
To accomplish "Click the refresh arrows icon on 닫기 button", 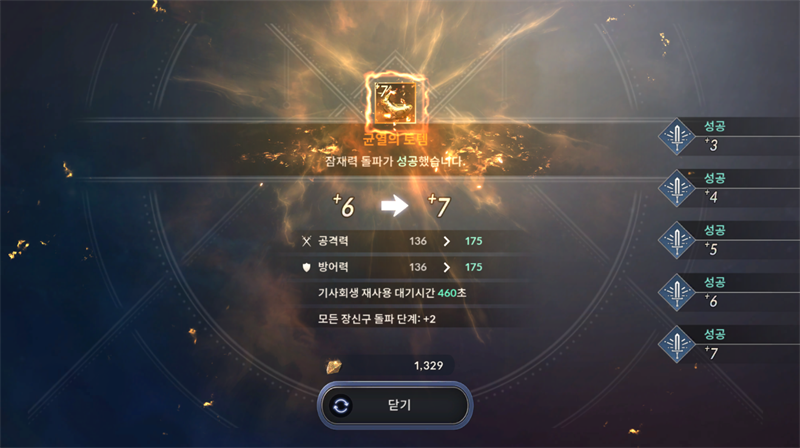I will [x=341, y=406].
